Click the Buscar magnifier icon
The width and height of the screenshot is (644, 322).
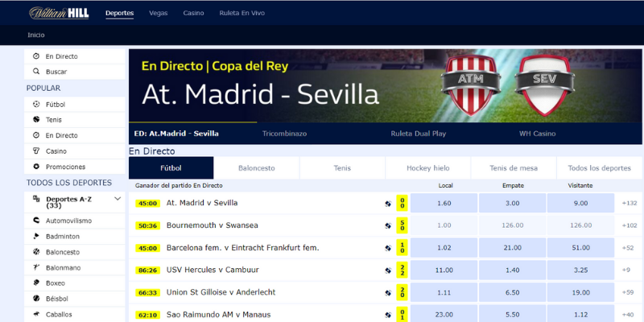[36, 72]
